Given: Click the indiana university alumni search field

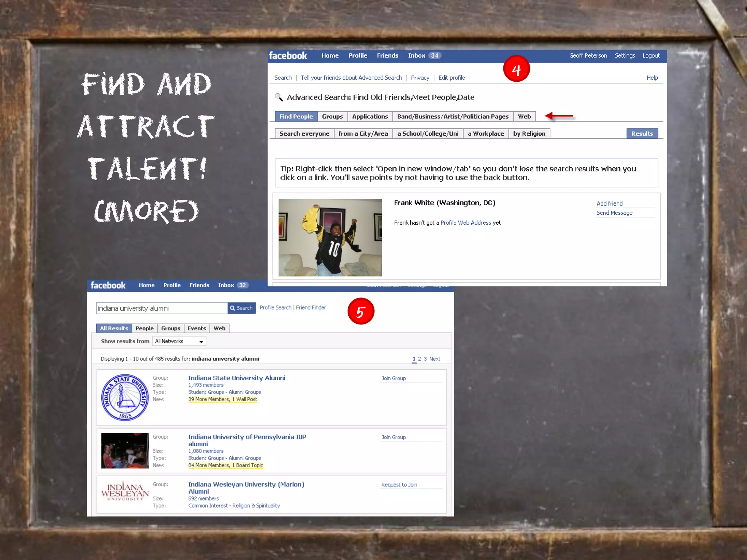Looking at the screenshot, I should point(162,308).
